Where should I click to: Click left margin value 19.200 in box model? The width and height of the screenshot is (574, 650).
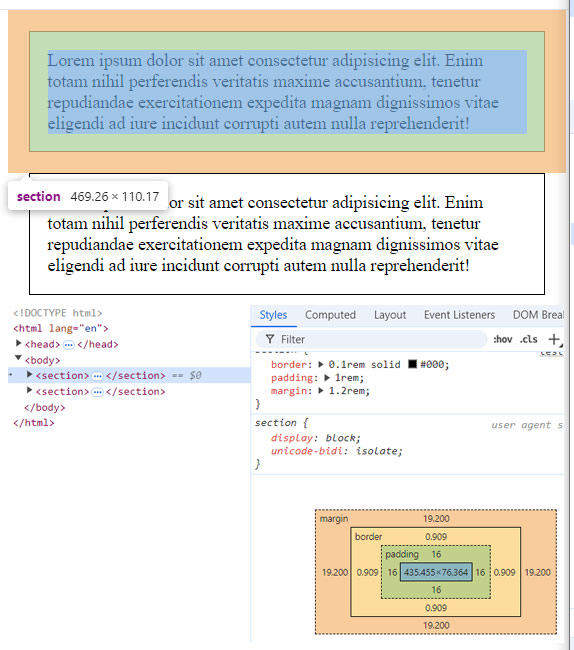(335, 572)
